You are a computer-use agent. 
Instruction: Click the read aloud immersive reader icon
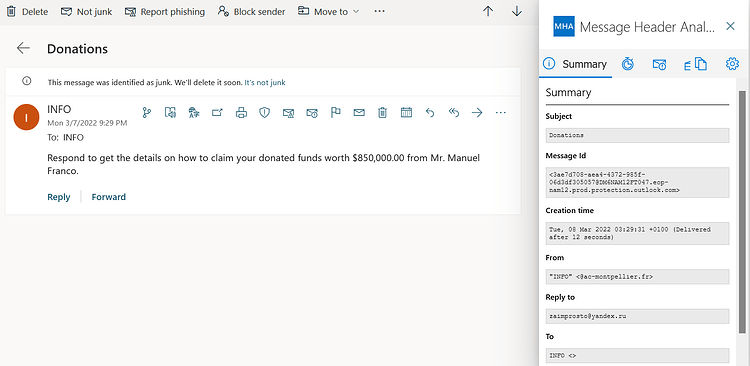pos(170,113)
